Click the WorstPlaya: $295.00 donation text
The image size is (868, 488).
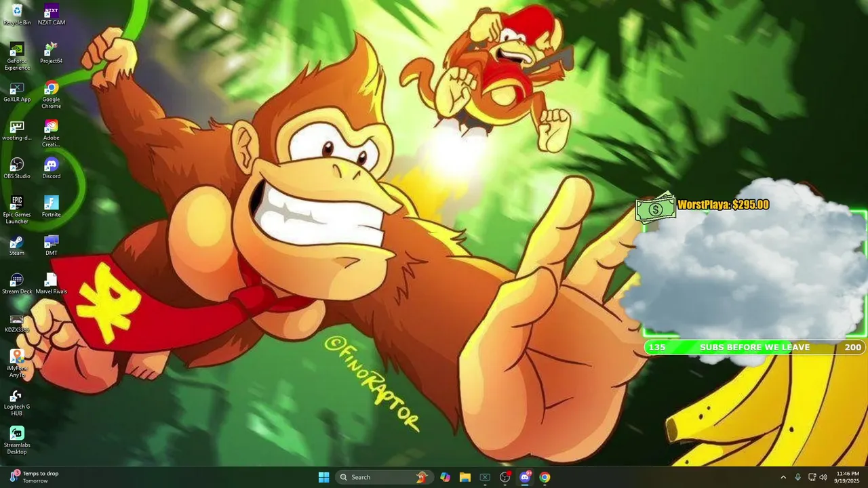pyautogui.click(x=723, y=205)
